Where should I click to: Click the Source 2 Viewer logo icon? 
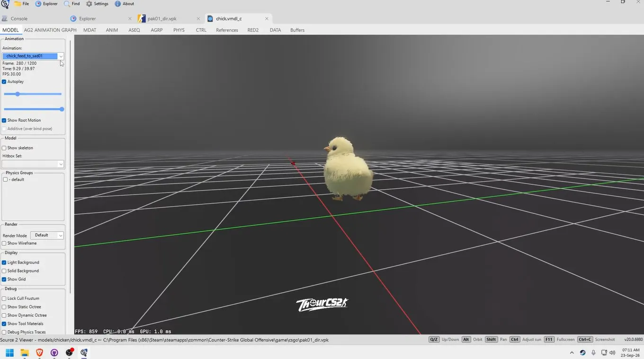pos(5,4)
